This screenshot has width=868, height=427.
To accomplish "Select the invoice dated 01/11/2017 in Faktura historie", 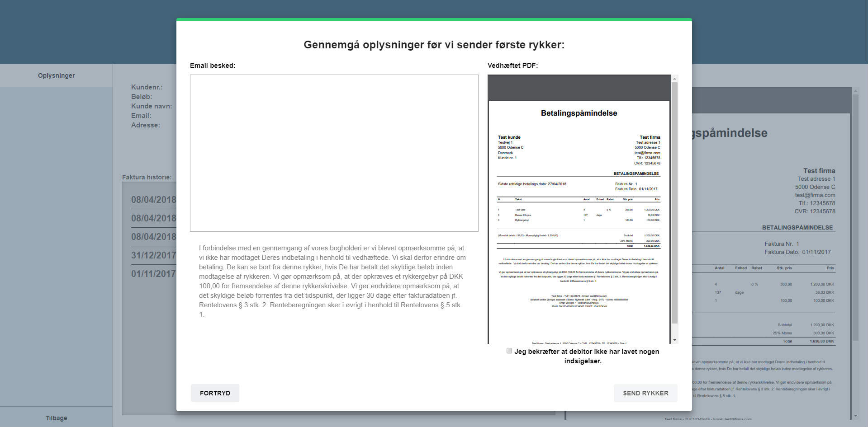I will pos(153,274).
